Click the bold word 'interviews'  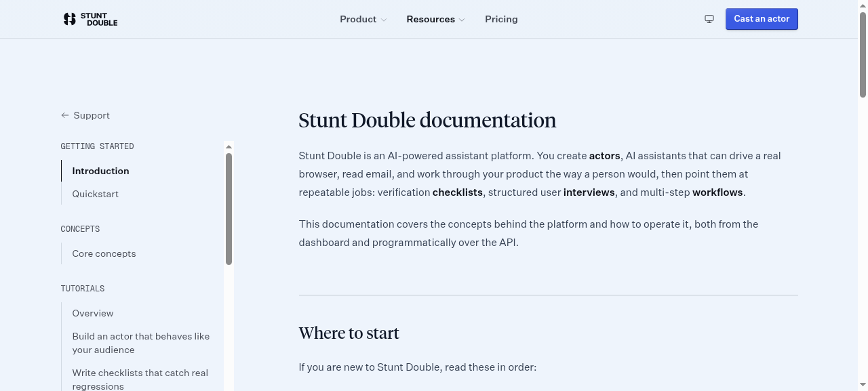tap(589, 192)
